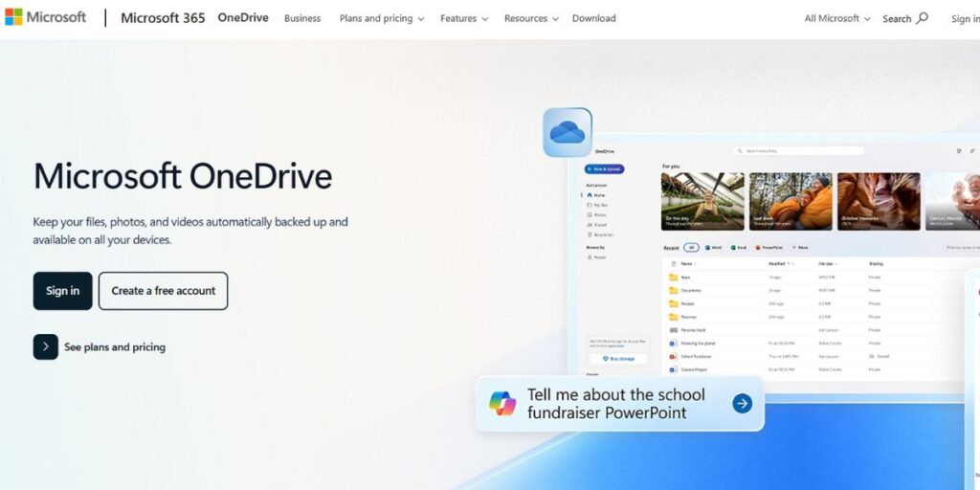Click Buy storage in preview sidebar
Screen dimensions: 980x490
click(x=619, y=359)
